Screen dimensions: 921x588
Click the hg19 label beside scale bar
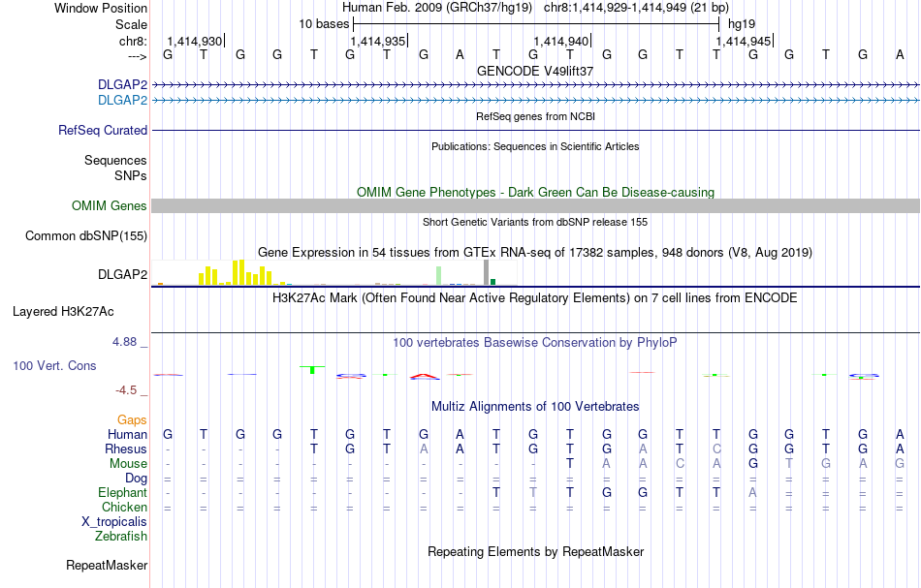pyautogui.click(x=742, y=24)
